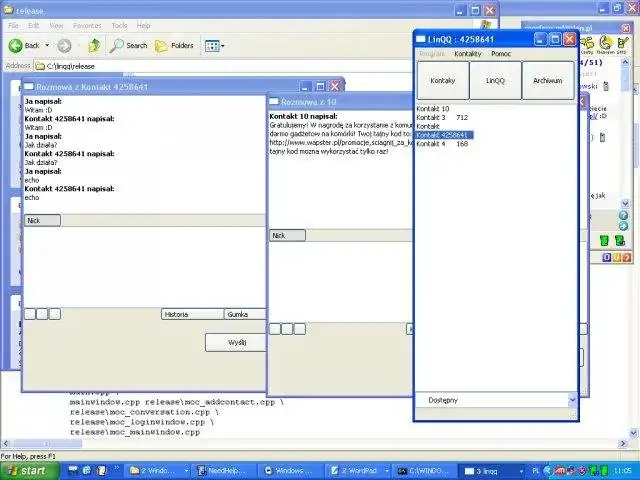Click the scroll-down arrow in background messenger
The width and height of the screenshot is (640, 480).
[625, 203]
